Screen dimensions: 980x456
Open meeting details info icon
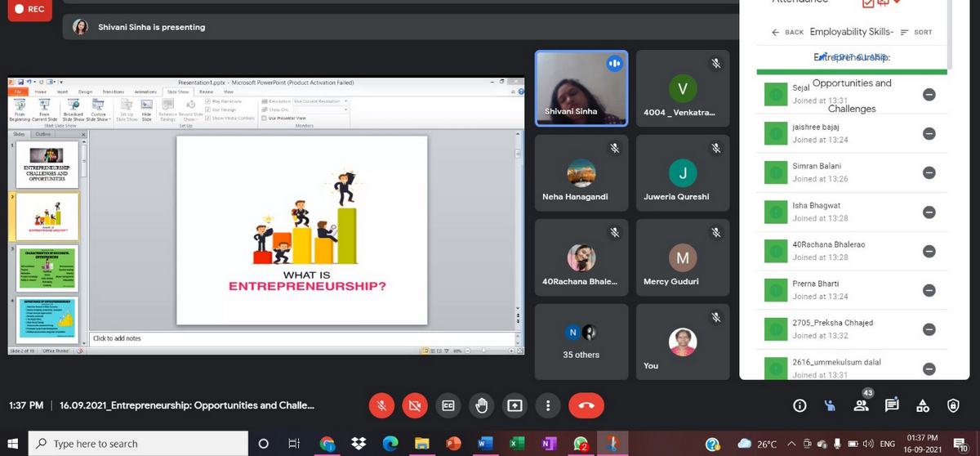click(x=800, y=405)
